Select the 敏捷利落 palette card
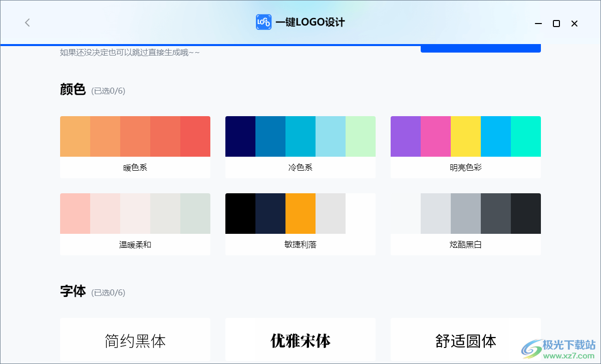The image size is (601, 364). tap(300, 224)
